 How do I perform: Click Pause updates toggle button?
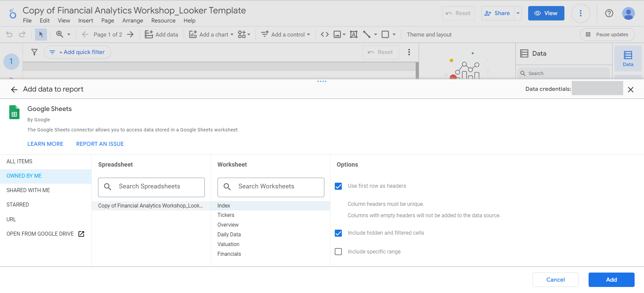607,35
